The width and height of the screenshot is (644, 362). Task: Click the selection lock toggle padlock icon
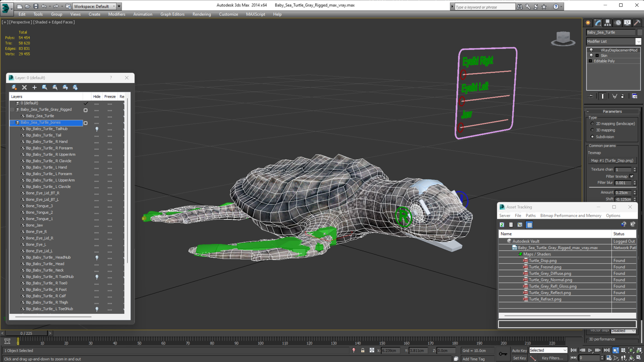(363, 350)
